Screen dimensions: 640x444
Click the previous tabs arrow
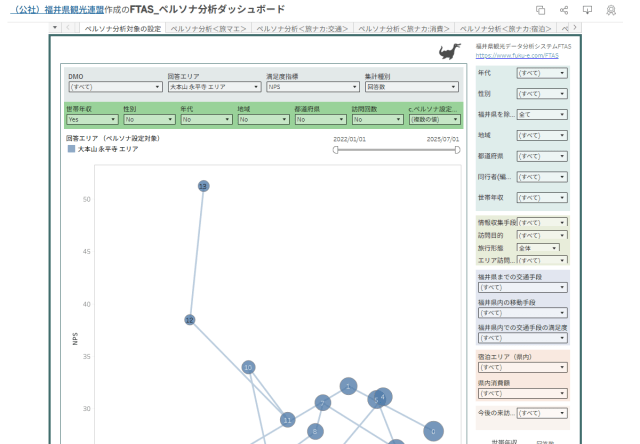[68, 28]
